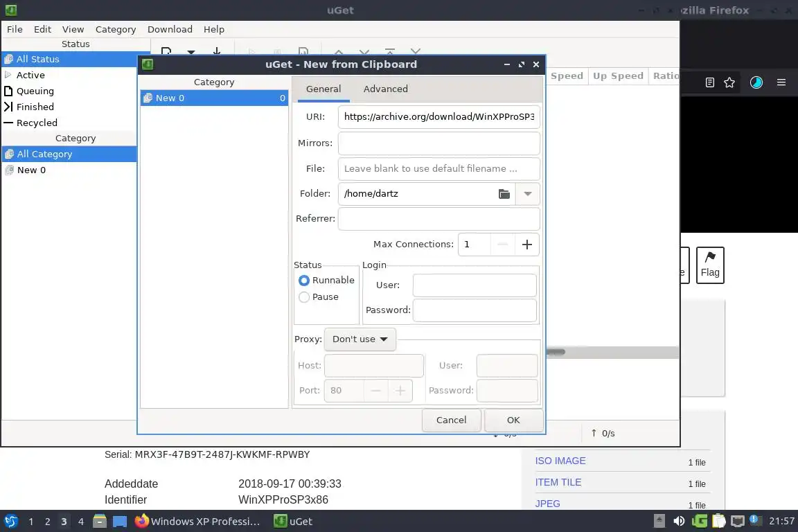
Task: Open the new download dropdown arrow in toolbar
Action: [x=191, y=51]
